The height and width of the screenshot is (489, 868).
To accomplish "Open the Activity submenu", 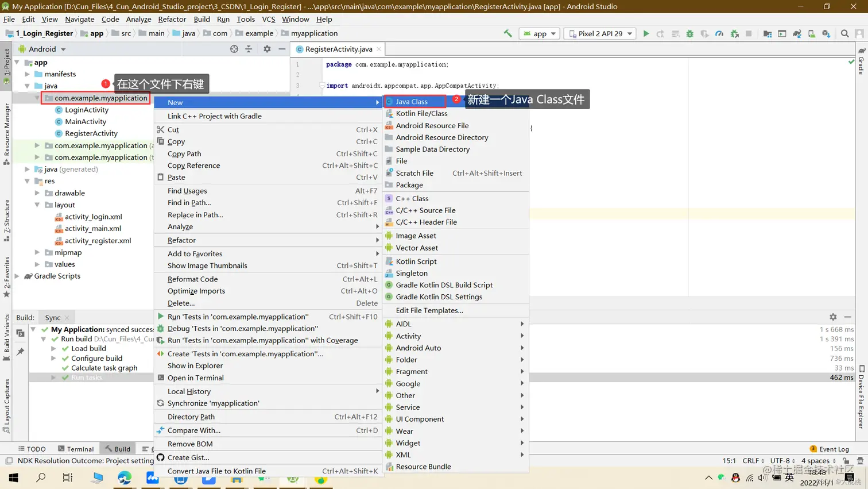I will coord(456,336).
